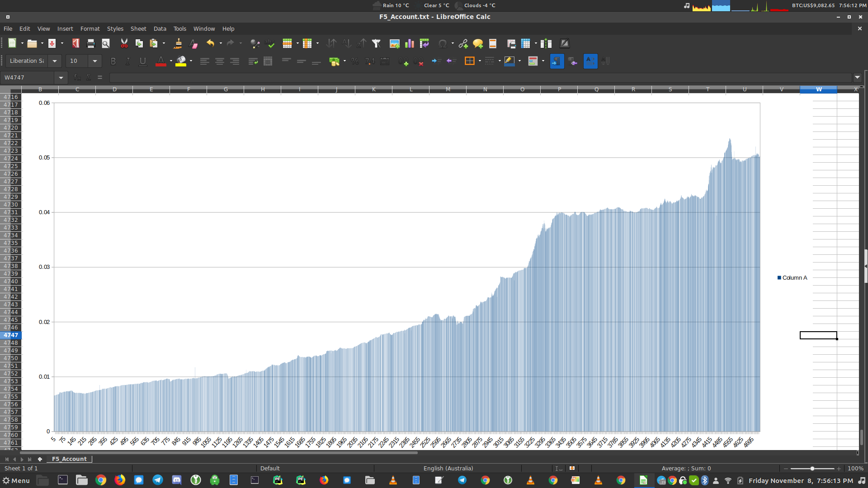Select the F5_Account sheet tab
This screenshot has height=488, width=868.
69,459
